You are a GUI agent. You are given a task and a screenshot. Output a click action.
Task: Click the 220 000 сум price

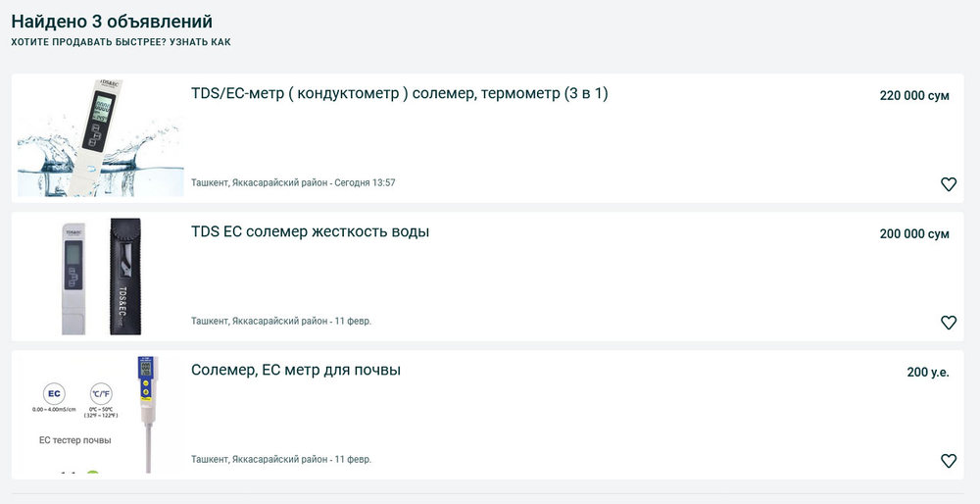[x=913, y=96]
